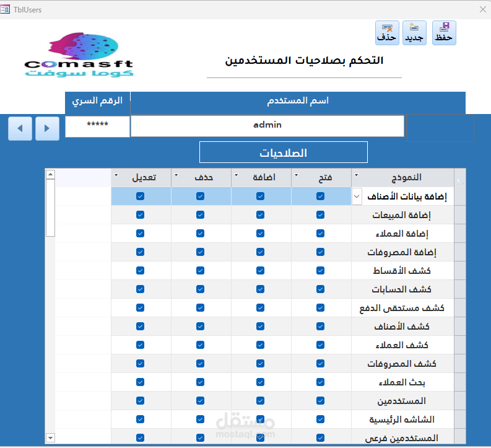The height and width of the screenshot is (448, 491).
Task: Toggle حذف checkbox for إضافة العملاء
Action: tap(200, 234)
